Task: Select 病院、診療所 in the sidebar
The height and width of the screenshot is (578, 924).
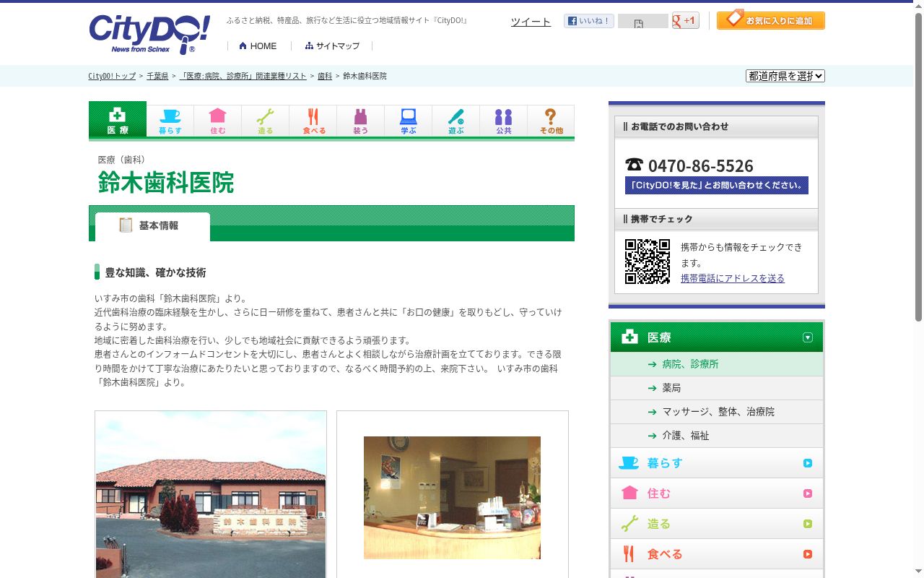Action: pos(717,364)
